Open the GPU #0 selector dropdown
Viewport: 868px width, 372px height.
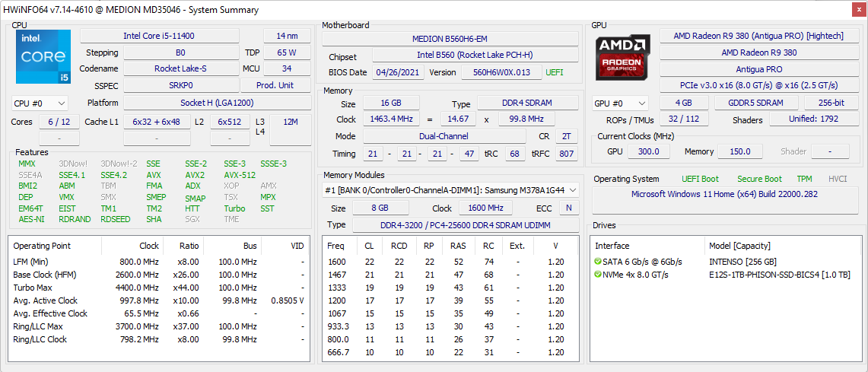pos(621,103)
